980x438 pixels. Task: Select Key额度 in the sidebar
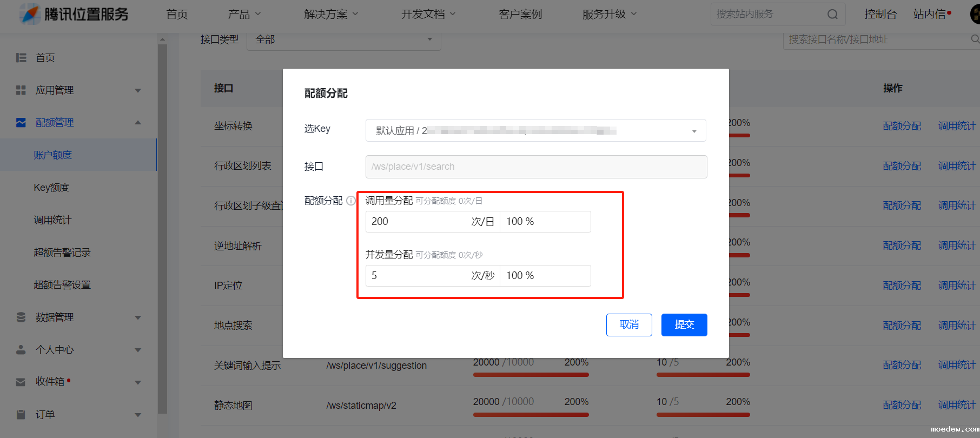click(51, 188)
